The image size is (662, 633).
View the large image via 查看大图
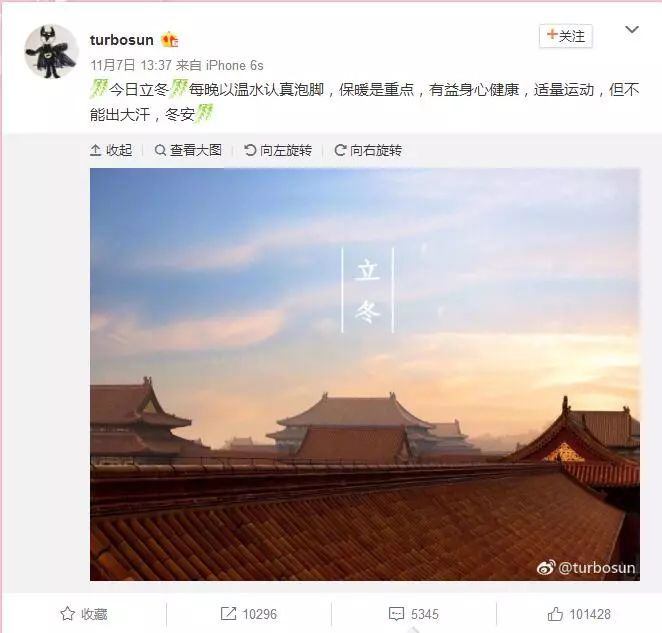tap(188, 150)
